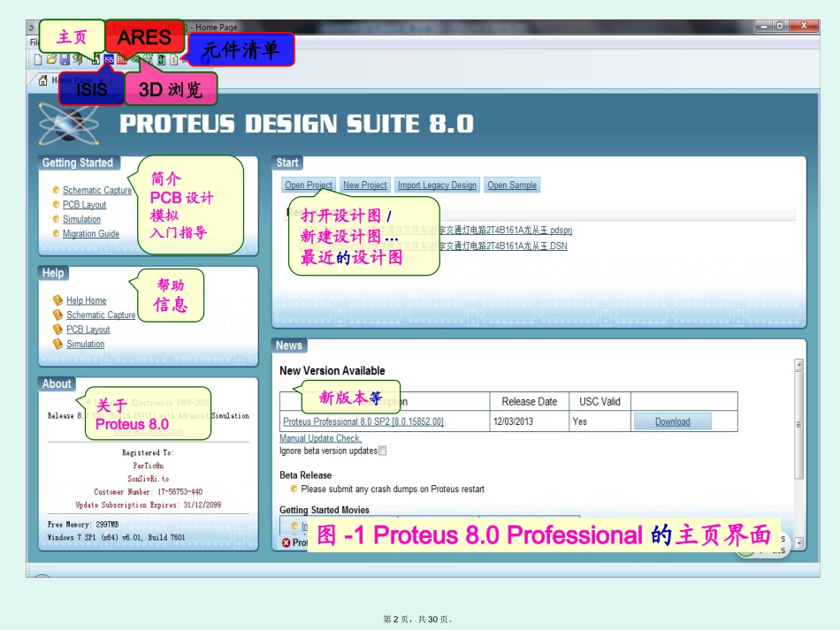Viewport: 840px width, 630px height.
Task: Select the Beta Release heading
Action: click(305, 474)
